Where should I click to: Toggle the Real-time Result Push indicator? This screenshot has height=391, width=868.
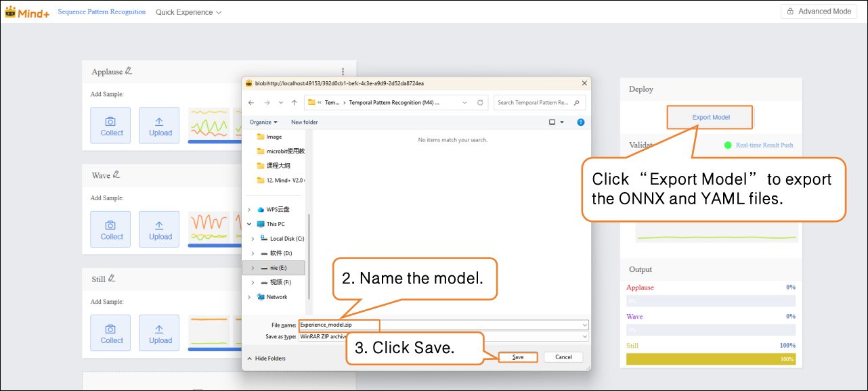click(728, 145)
